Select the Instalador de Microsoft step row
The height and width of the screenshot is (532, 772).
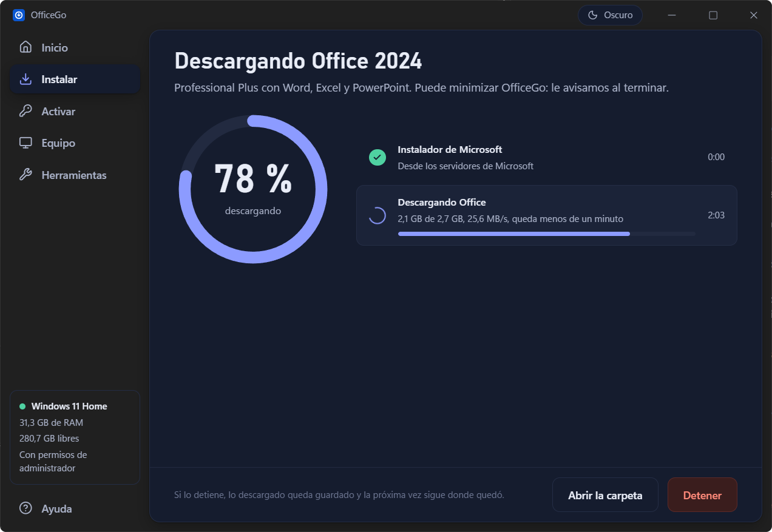pos(546,157)
